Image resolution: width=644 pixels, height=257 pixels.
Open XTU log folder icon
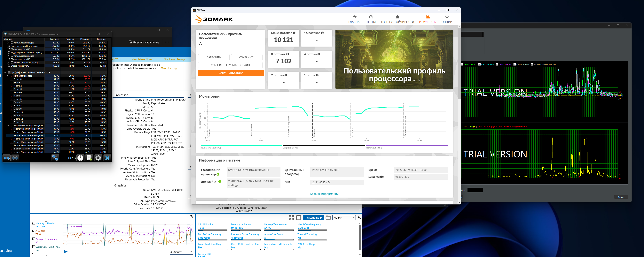click(x=328, y=217)
